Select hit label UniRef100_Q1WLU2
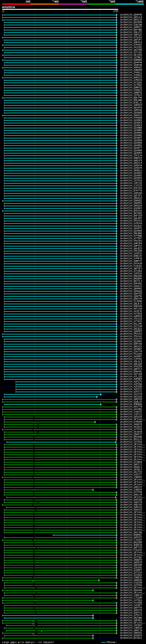146x644 pixels. click(x=131, y=402)
